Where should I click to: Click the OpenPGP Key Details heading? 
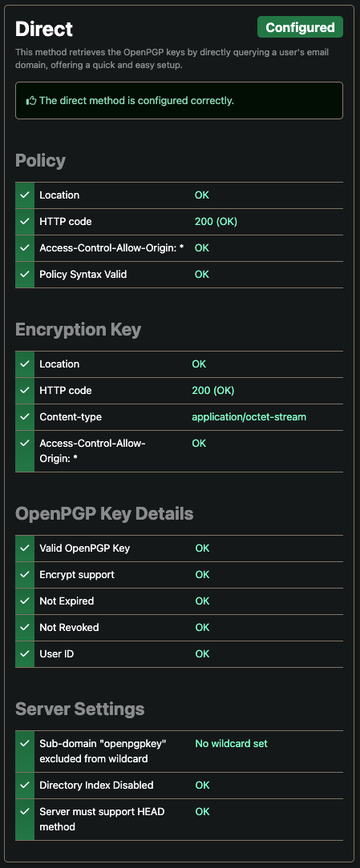(104, 514)
